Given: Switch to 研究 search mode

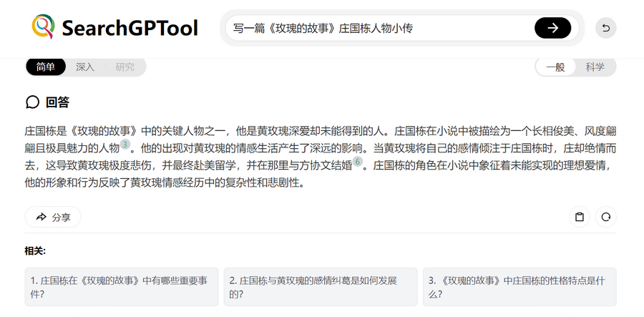Looking at the screenshot, I should coord(125,67).
